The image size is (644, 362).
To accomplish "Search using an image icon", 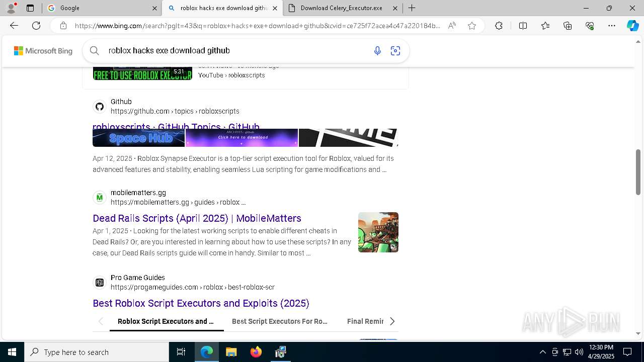I will coord(395,50).
